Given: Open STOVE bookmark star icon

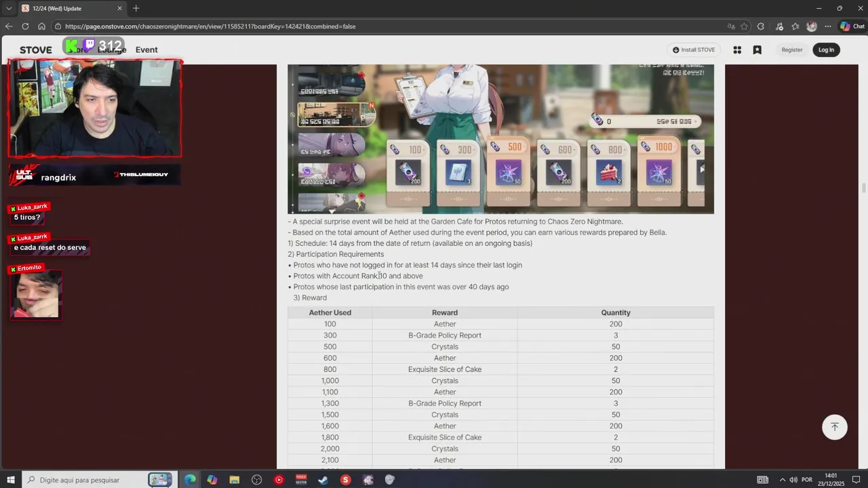Looking at the screenshot, I should [x=757, y=49].
